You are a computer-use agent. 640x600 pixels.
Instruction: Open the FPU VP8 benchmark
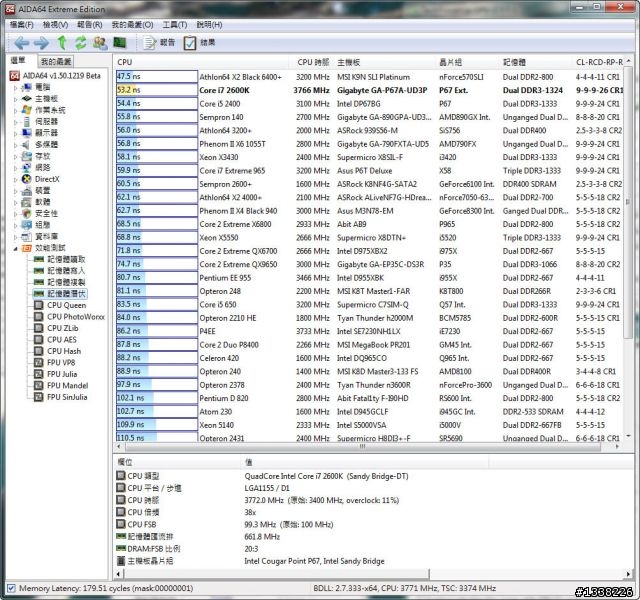pyautogui.click(x=61, y=362)
